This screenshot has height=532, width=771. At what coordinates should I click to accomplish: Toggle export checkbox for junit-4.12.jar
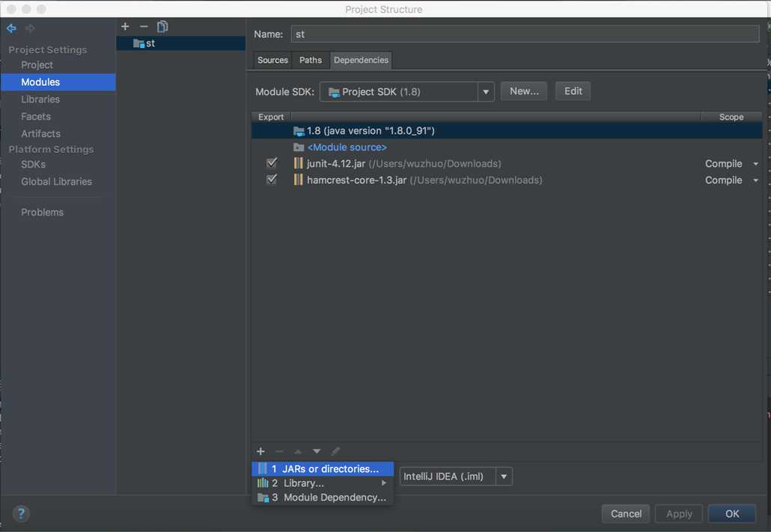(272, 163)
